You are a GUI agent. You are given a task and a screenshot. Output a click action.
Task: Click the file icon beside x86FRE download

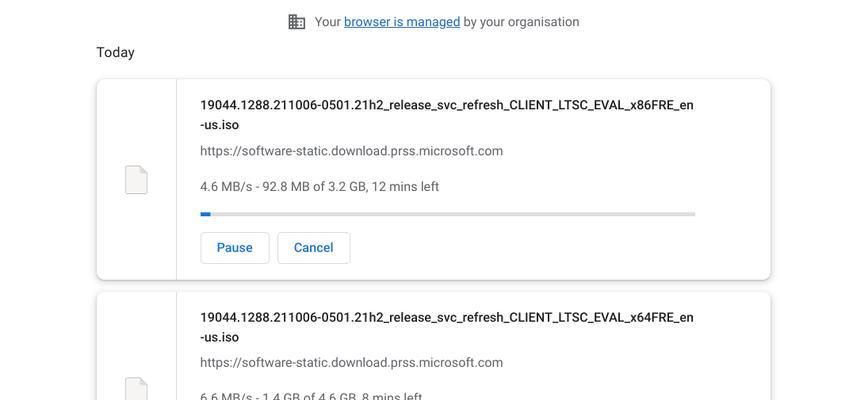coord(136,180)
